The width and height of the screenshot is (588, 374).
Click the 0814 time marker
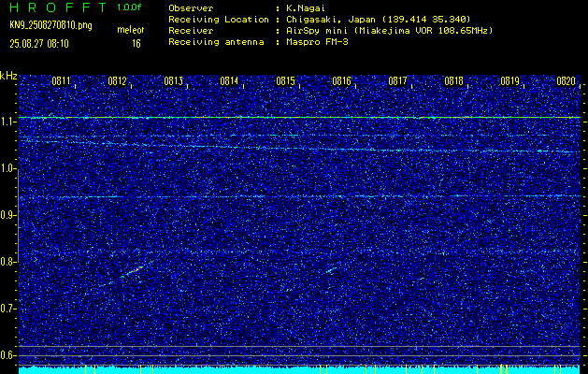(x=229, y=80)
